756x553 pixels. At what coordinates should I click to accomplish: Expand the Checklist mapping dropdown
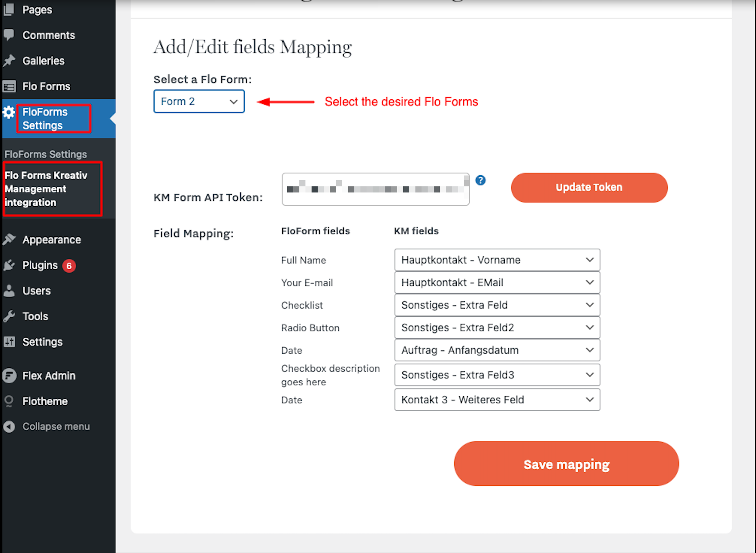pyautogui.click(x=497, y=305)
